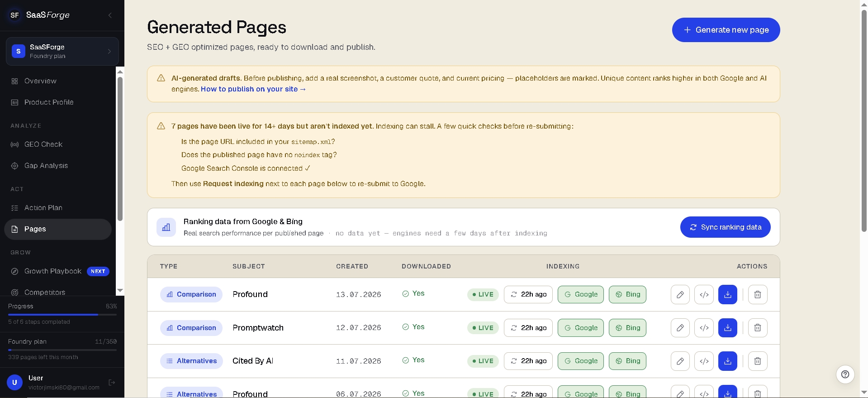This screenshot has height=398, width=868.
Task: Request Google indexing for Cited By AI
Action: click(x=581, y=361)
